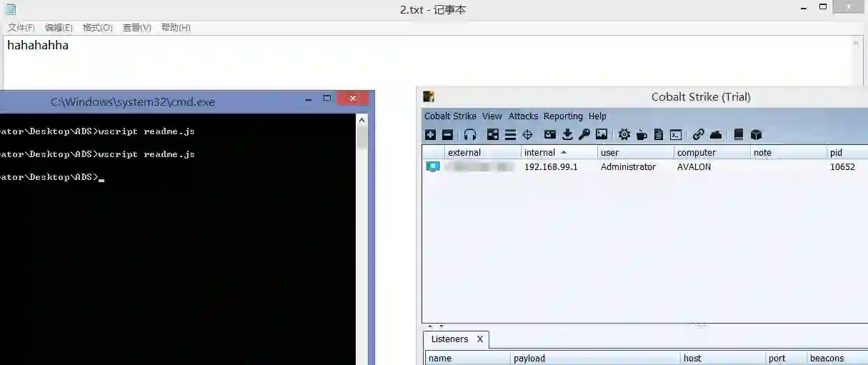Show the targets table crosshair icon
868x365 pixels.
click(527, 134)
